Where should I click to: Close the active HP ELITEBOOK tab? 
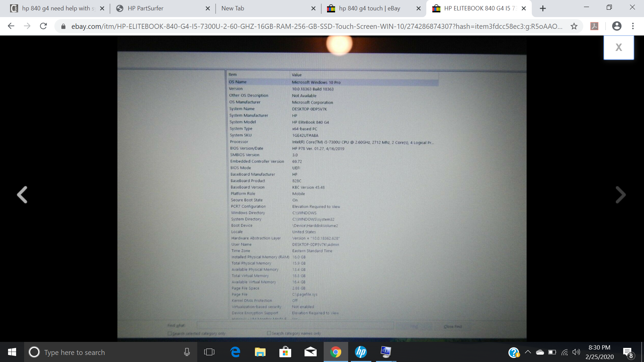pyautogui.click(x=524, y=8)
